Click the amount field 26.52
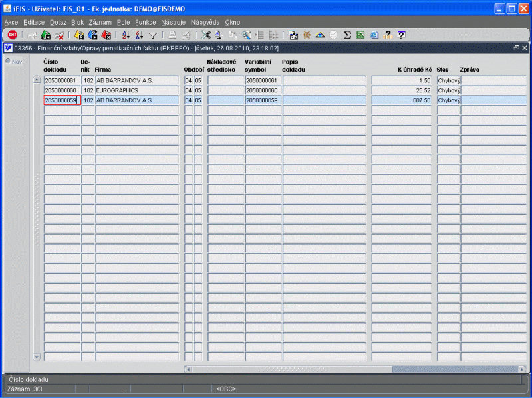The width and height of the screenshot is (532, 398). click(x=402, y=90)
